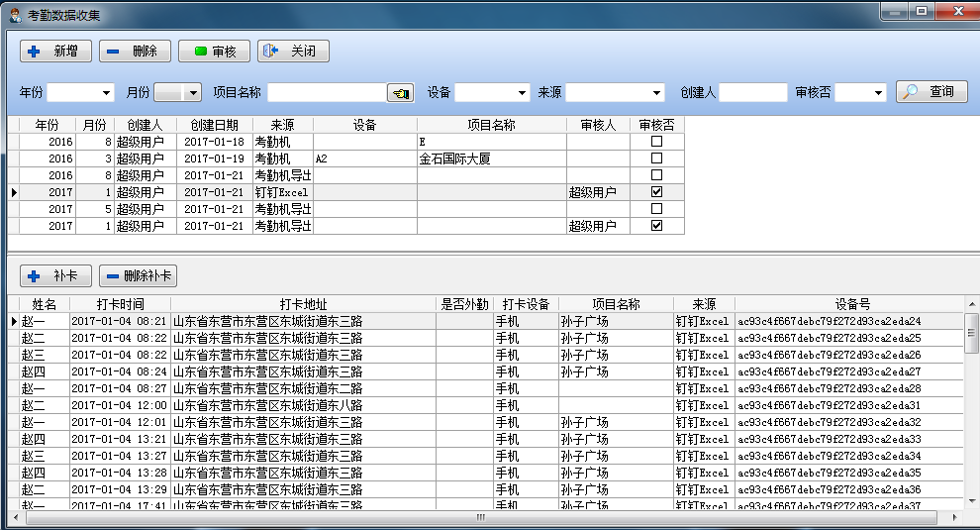
Task: Click the 删除 minus icon button
Action: pos(135,52)
